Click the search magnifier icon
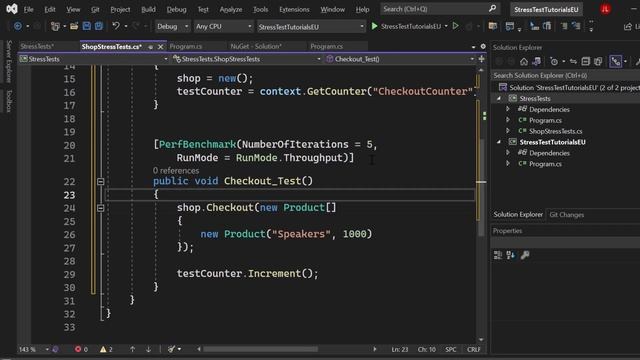The height and width of the screenshot is (360, 640). (493, 8)
